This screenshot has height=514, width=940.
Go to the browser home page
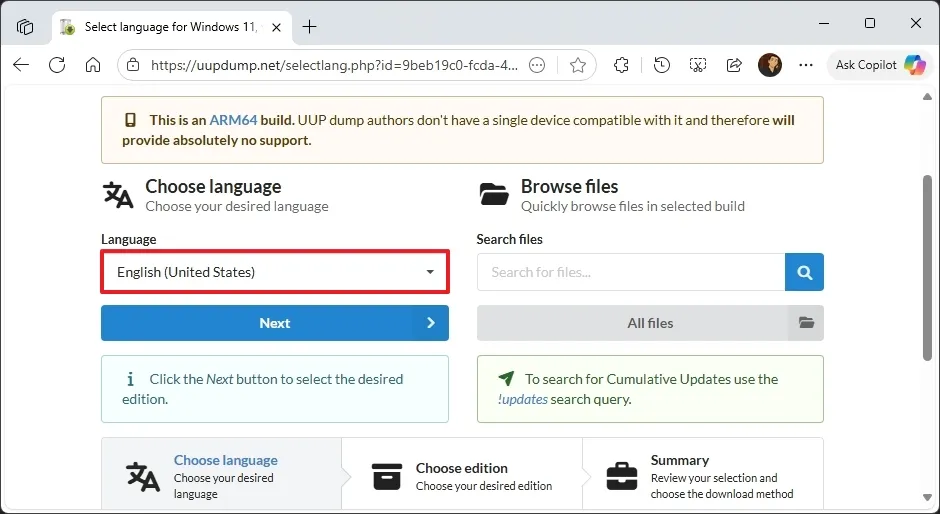point(93,65)
